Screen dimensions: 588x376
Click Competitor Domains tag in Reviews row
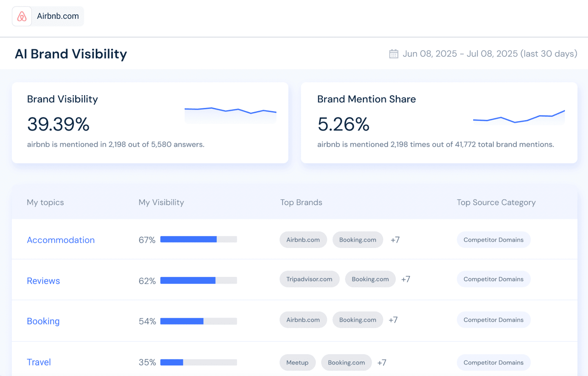(x=493, y=279)
